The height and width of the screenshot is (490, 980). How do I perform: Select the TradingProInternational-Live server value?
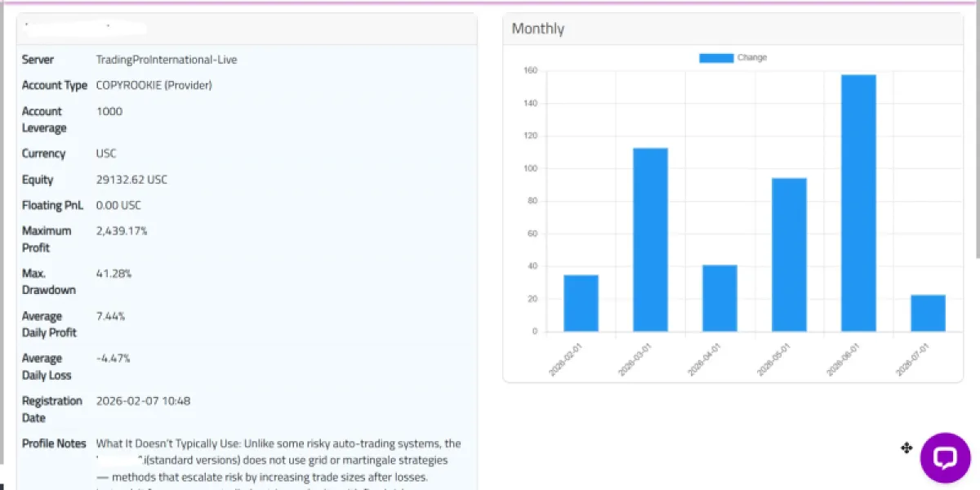pyautogui.click(x=167, y=60)
